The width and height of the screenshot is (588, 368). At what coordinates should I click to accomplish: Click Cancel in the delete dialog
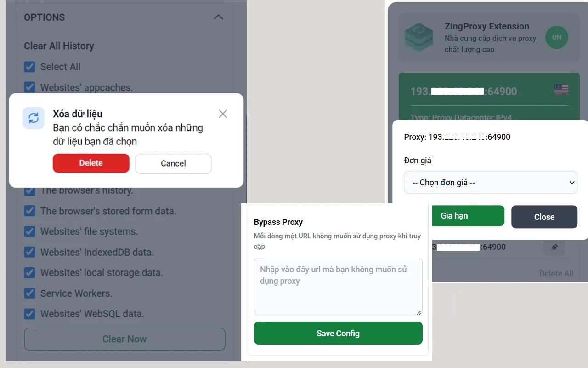click(x=173, y=163)
